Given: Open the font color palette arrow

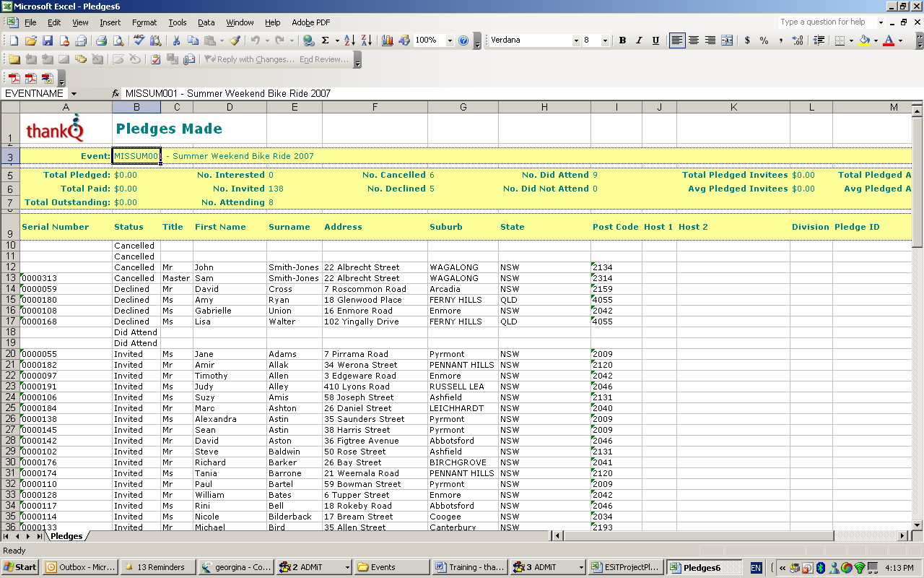Looking at the screenshot, I should tap(900, 40).
